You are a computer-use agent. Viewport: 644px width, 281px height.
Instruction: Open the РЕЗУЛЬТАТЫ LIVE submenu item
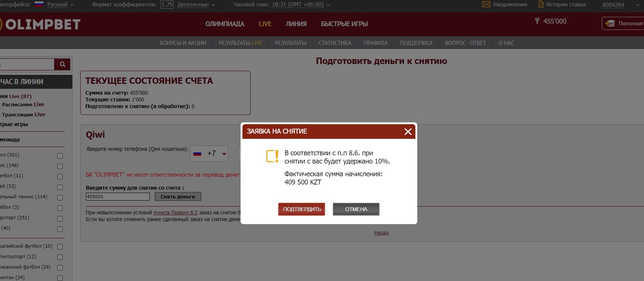click(x=241, y=43)
